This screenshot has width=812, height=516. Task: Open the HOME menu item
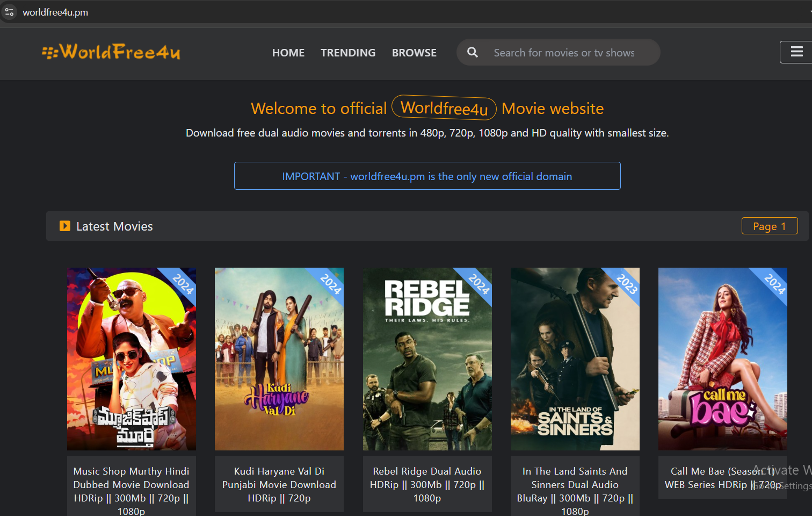point(288,53)
